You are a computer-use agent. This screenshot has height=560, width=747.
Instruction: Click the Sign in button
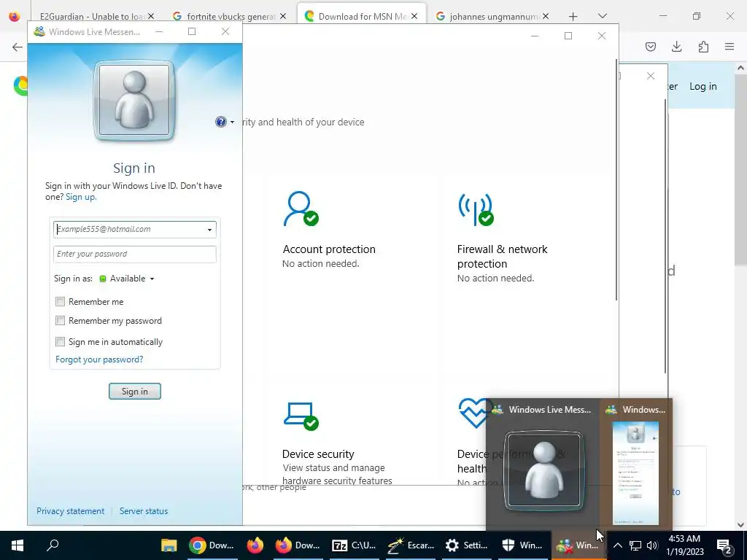pos(135,392)
